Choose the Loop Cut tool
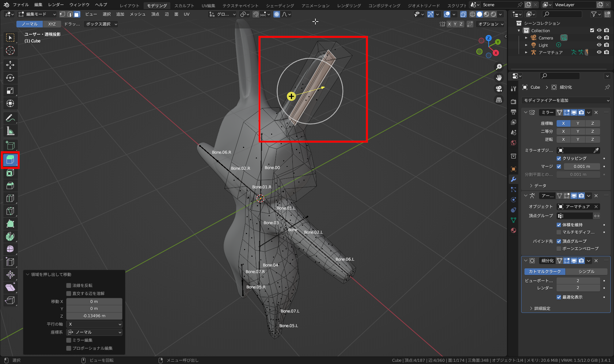 pyautogui.click(x=10, y=198)
